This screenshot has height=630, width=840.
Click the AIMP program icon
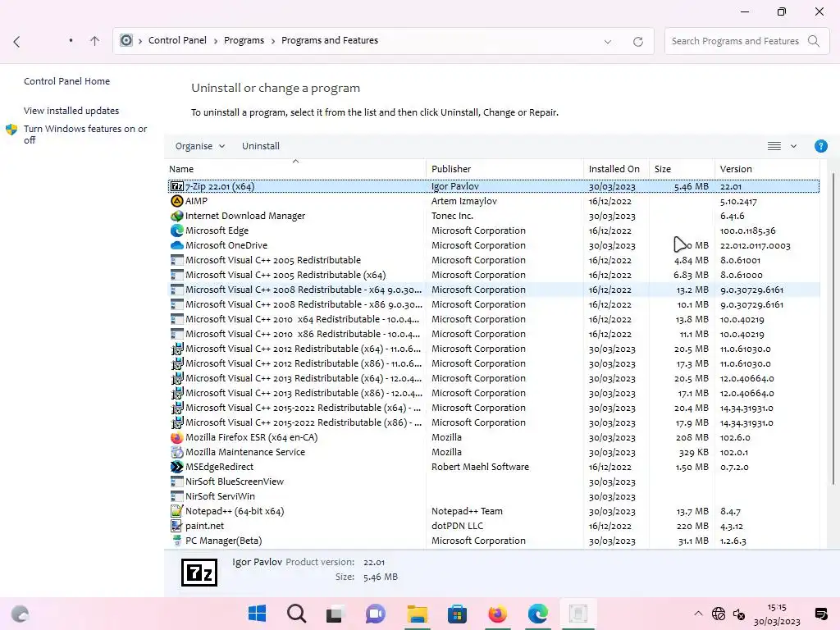pyautogui.click(x=177, y=201)
